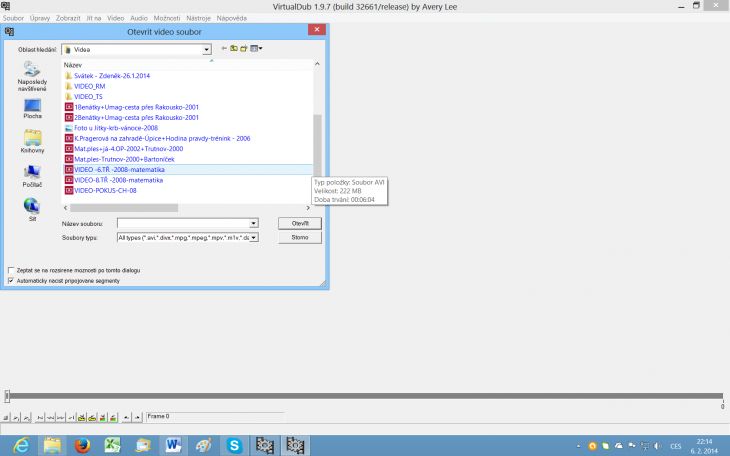
Task: Set the mark-in selection start
Action: 126,418
